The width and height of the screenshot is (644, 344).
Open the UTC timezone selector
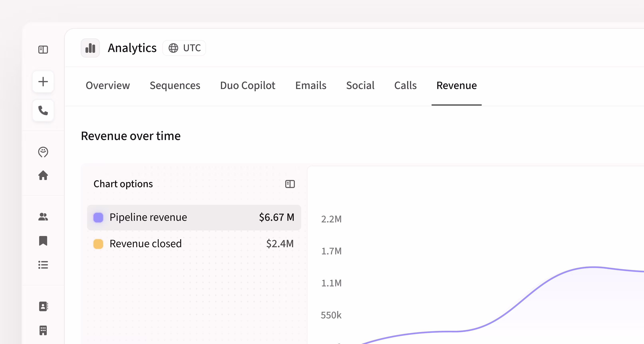click(x=184, y=48)
